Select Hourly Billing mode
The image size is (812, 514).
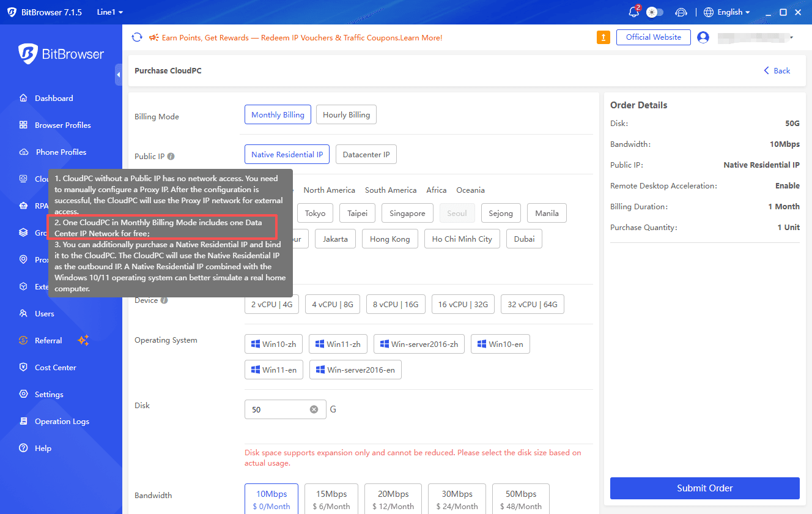click(x=346, y=114)
